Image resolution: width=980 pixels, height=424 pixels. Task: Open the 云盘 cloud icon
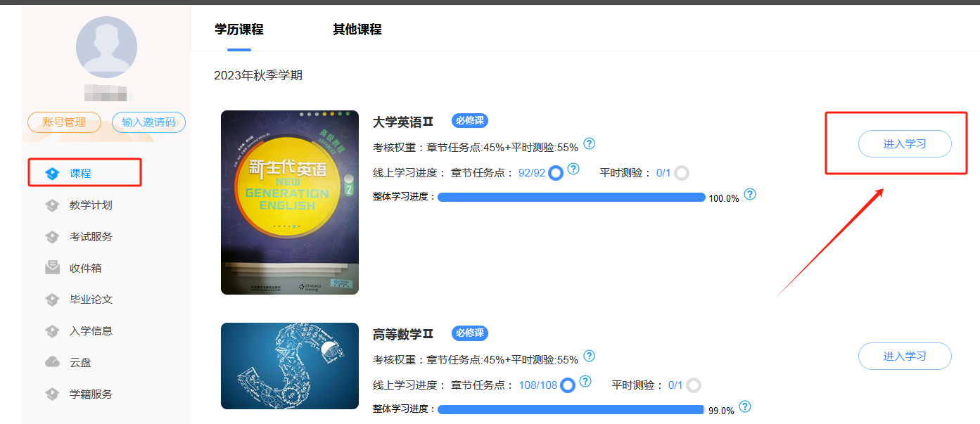tap(52, 362)
